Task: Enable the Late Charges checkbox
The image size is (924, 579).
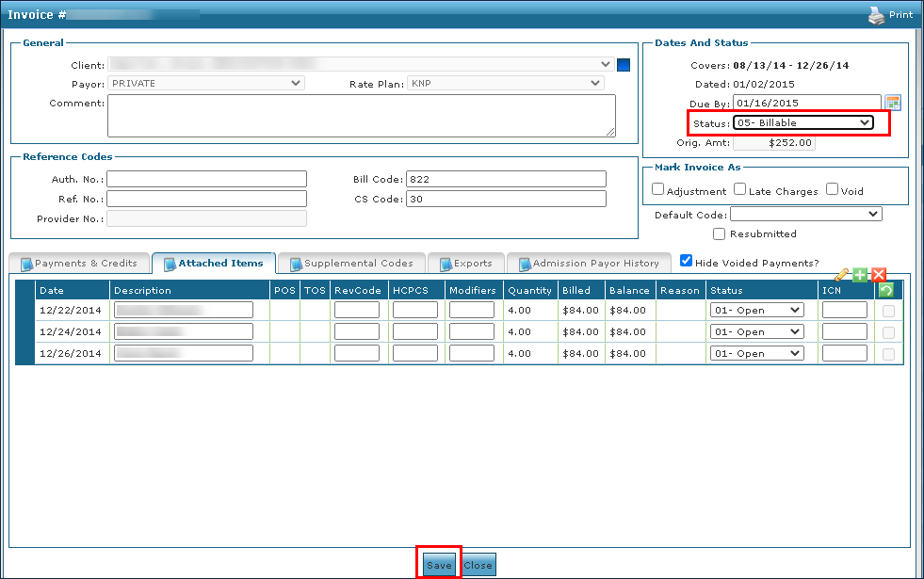Action: pos(739,189)
